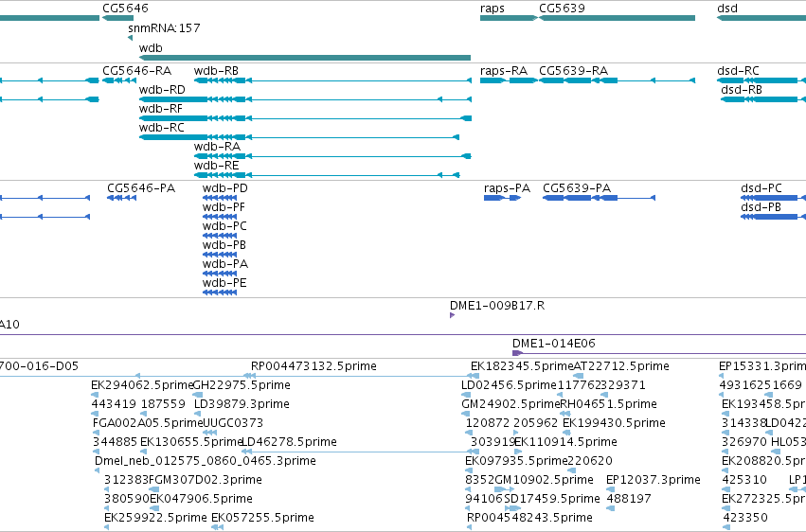
Task: Click the GH22975.5prime EST label
Action: pyautogui.click(x=242, y=385)
